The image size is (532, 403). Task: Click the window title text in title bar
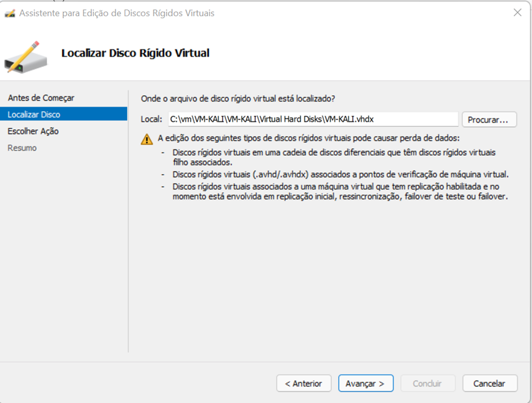tap(118, 13)
